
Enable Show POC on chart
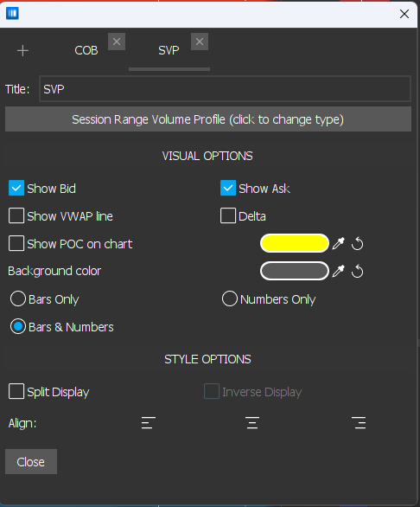click(16, 243)
